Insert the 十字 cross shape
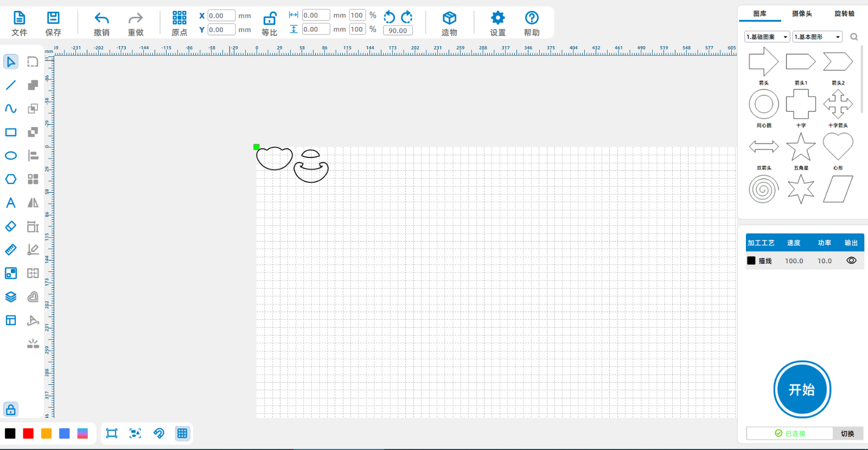This screenshot has height=450, width=868. coord(801,104)
